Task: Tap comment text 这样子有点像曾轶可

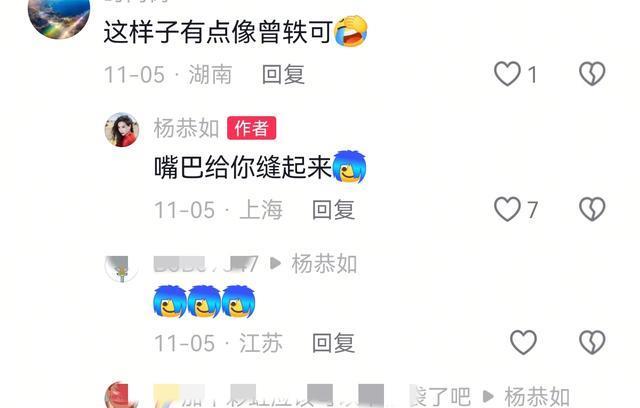Action: (x=218, y=32)
